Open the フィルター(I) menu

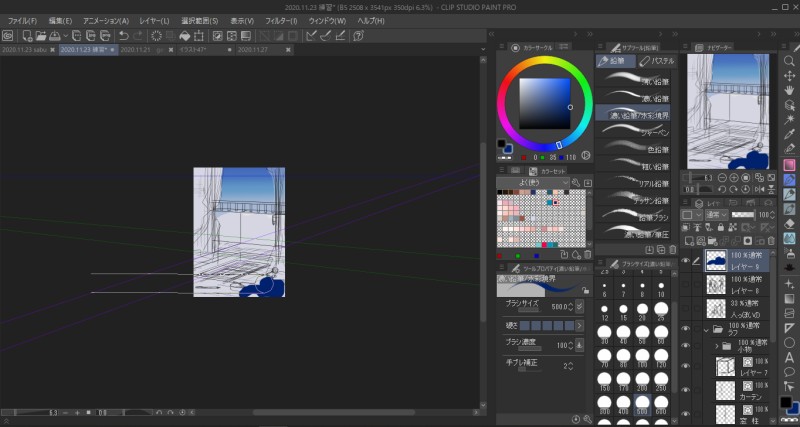coord(281,21)
